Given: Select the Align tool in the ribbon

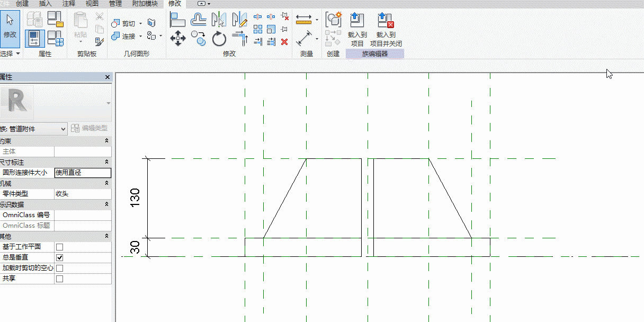Looking at the screenshot, I should [x=177, y=20].
